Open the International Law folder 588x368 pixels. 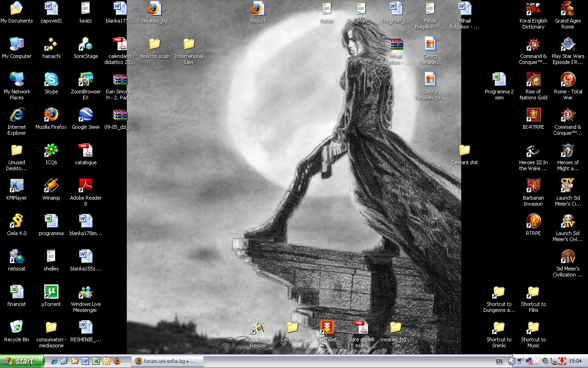pos(189,44)
